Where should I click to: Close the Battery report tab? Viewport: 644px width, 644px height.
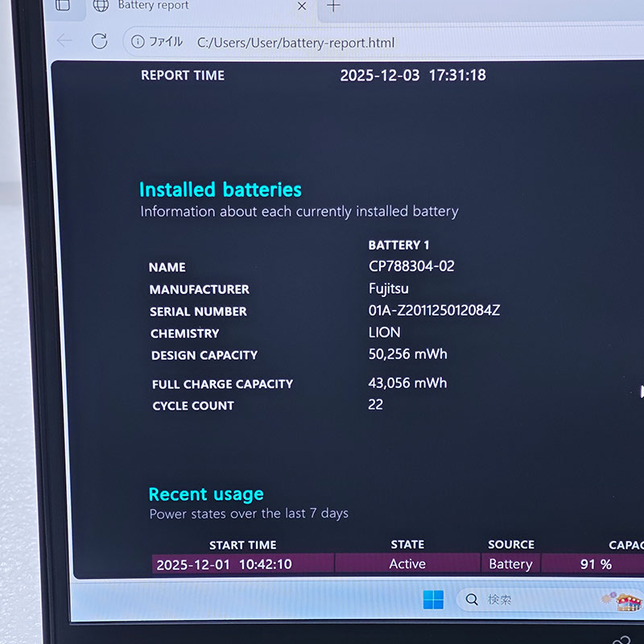(302, 6)
